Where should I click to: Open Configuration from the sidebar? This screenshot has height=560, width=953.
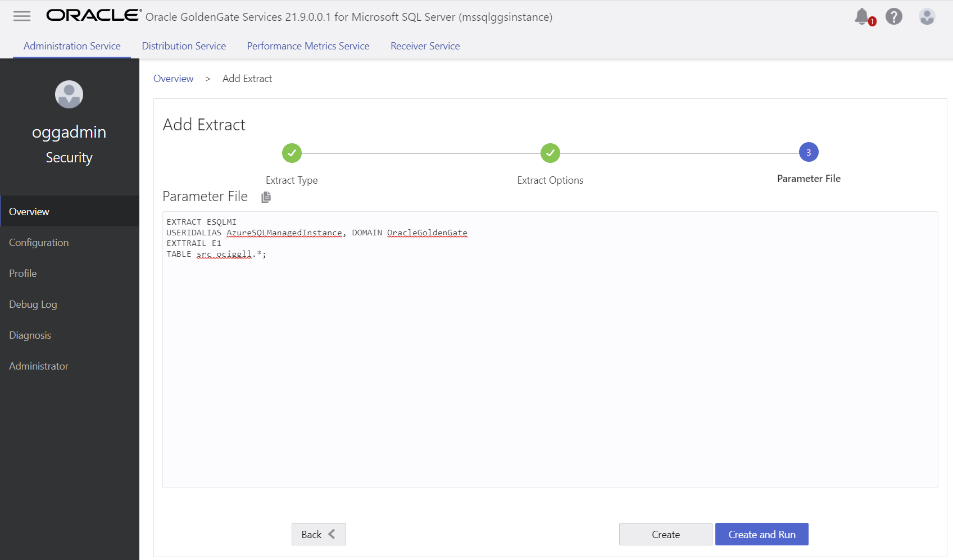coord(39,242)
